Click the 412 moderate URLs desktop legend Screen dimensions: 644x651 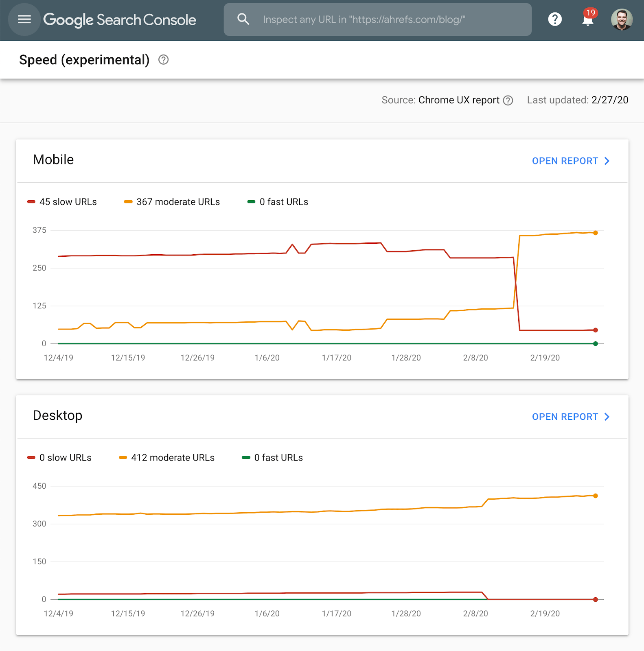(167, 458)
